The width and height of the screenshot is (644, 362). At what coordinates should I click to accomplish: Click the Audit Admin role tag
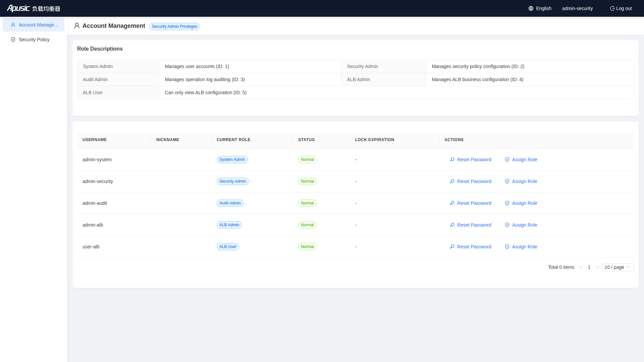click(230, 203)
